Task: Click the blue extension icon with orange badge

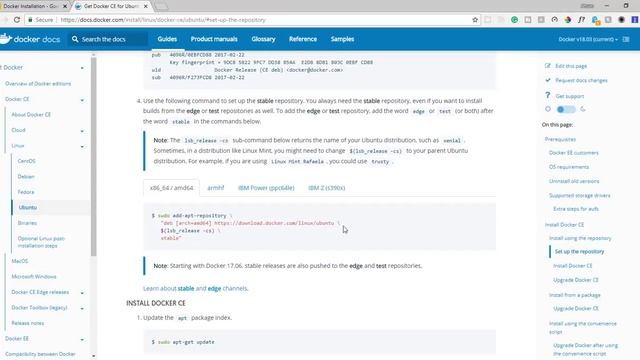Action: coord(595,20)
